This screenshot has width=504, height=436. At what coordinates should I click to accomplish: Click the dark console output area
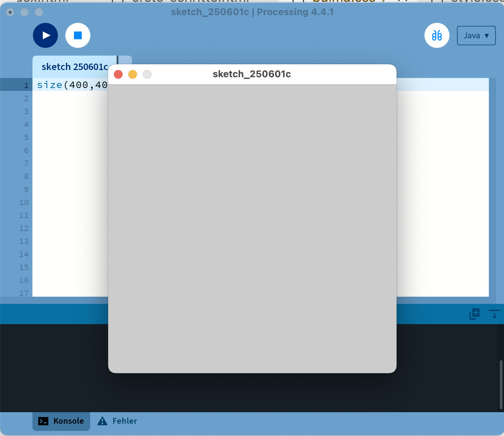click(x=54, y=368)
